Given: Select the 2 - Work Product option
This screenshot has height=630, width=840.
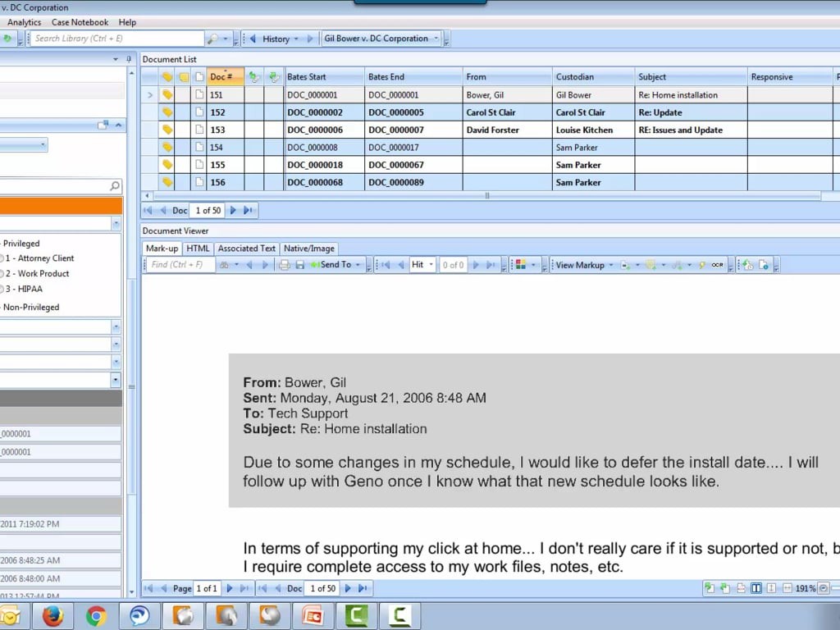Looking at the screenshot, I should 43,274.
